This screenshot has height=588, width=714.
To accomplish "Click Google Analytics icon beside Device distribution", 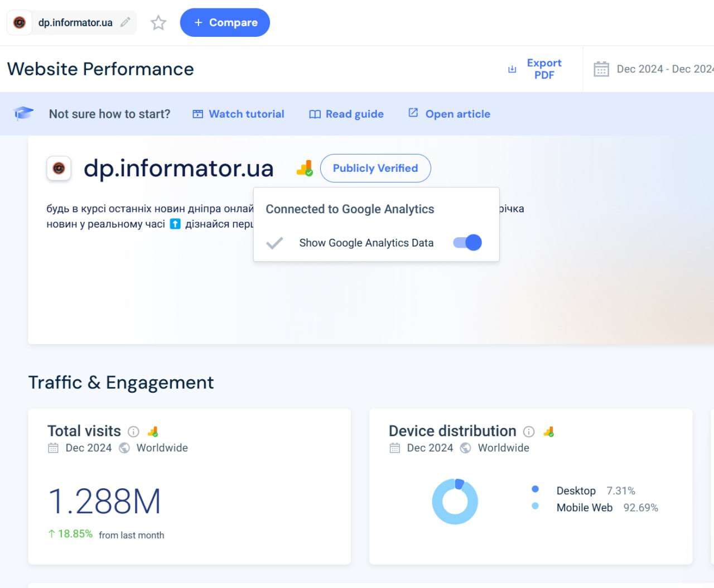I will click(549, 431).
